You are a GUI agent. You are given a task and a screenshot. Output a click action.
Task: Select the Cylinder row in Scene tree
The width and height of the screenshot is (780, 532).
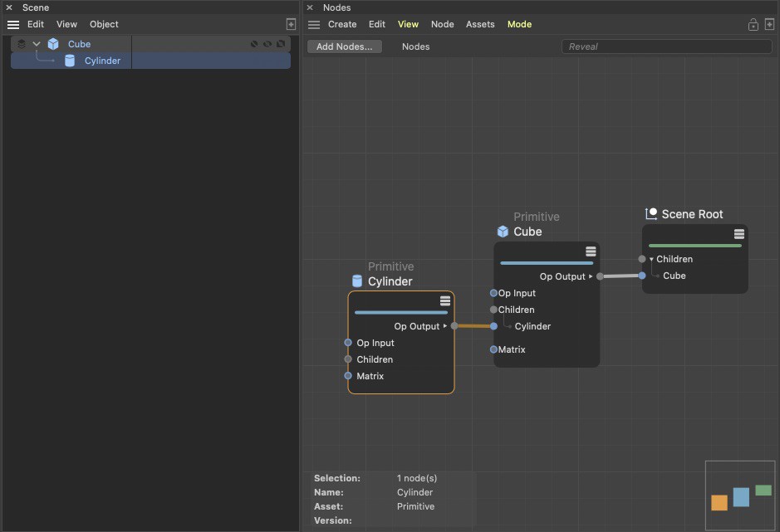(150, 61)
